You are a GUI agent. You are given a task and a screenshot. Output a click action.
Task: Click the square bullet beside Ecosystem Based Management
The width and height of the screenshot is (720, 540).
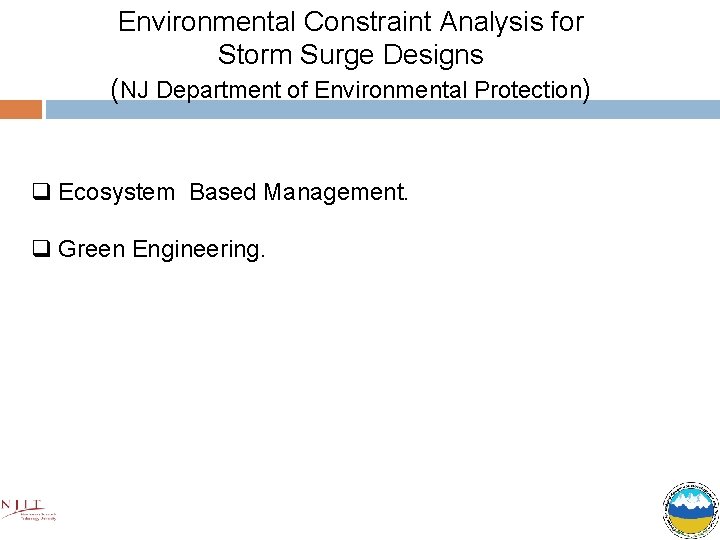(46, 191)
